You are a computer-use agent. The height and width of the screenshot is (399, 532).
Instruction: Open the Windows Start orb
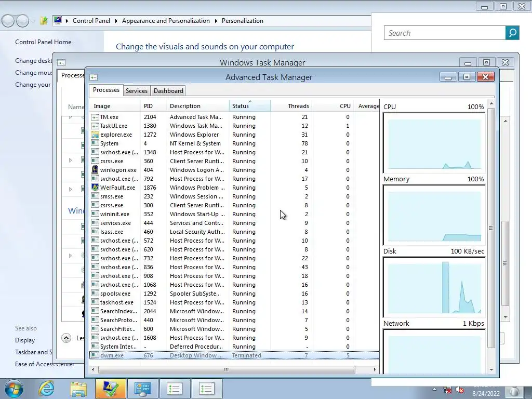point(14,389)
